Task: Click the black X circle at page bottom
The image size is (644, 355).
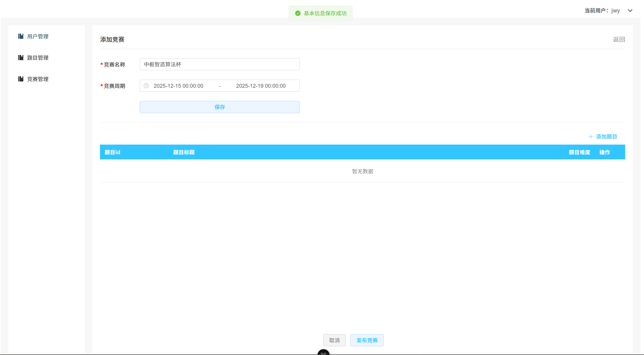Action: pyautogui.click(x=323, y=353)
